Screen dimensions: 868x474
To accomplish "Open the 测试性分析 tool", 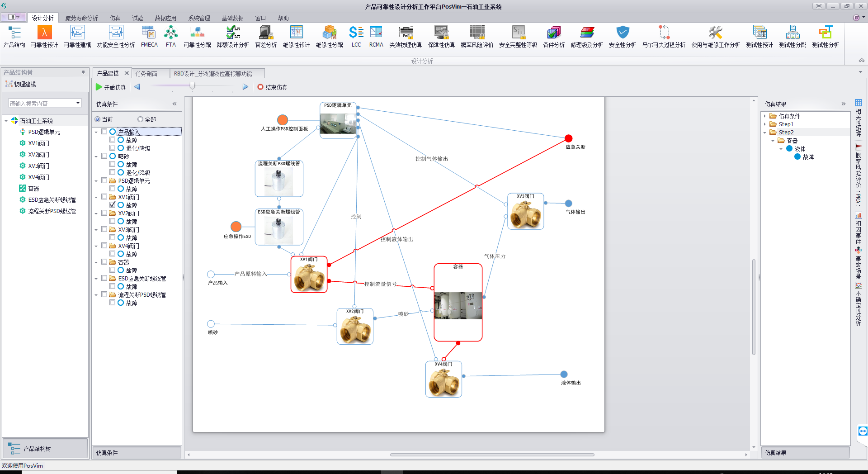I will tap(826, 37).
